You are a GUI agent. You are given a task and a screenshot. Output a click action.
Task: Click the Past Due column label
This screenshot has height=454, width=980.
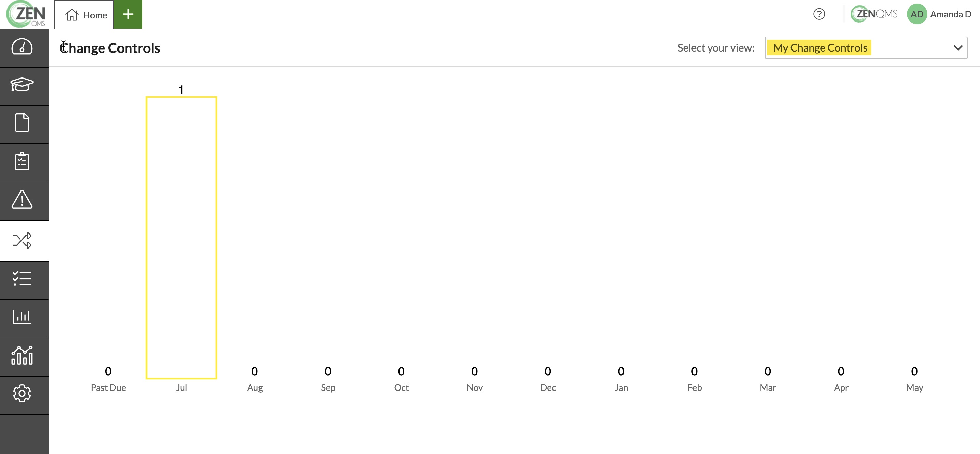[x=108, y=387]
